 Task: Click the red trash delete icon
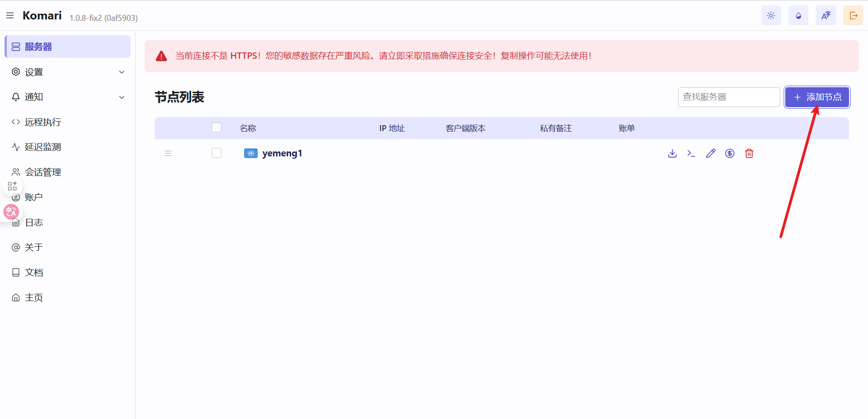(x=749, y=154)
